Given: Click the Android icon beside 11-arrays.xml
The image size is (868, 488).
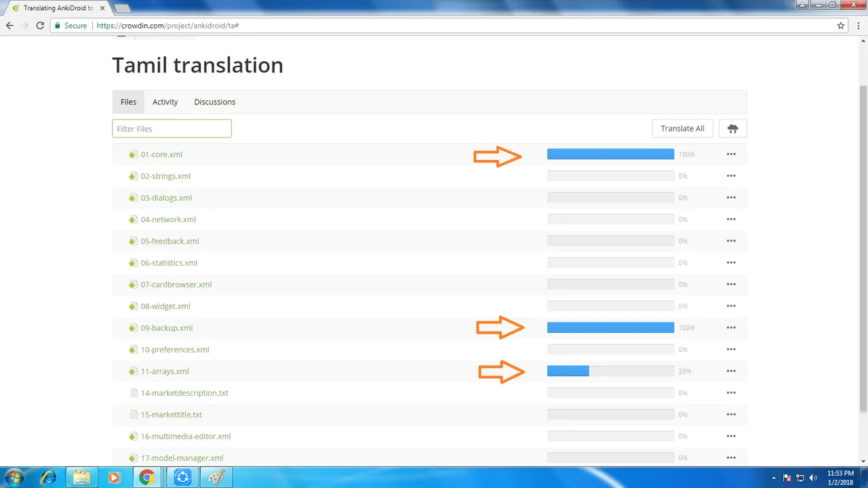Looking at the screenshot, I should [133, 371].
